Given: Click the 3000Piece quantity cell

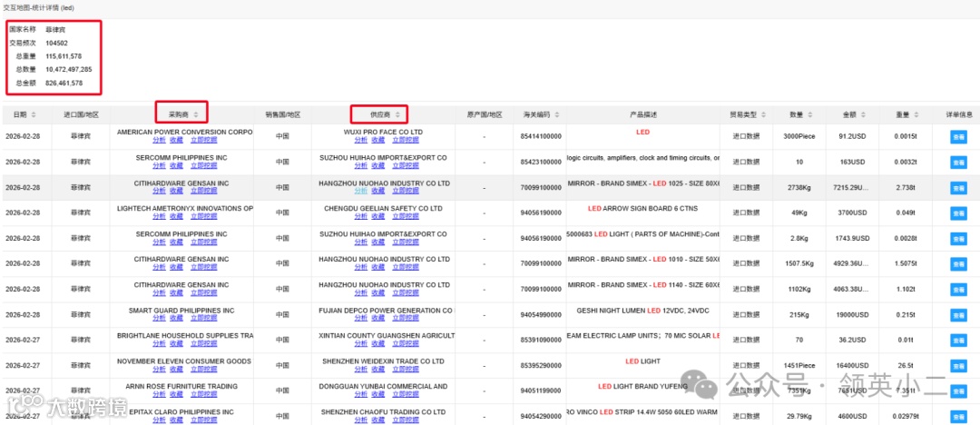Looking at the screenshot, I should point(799,136).
